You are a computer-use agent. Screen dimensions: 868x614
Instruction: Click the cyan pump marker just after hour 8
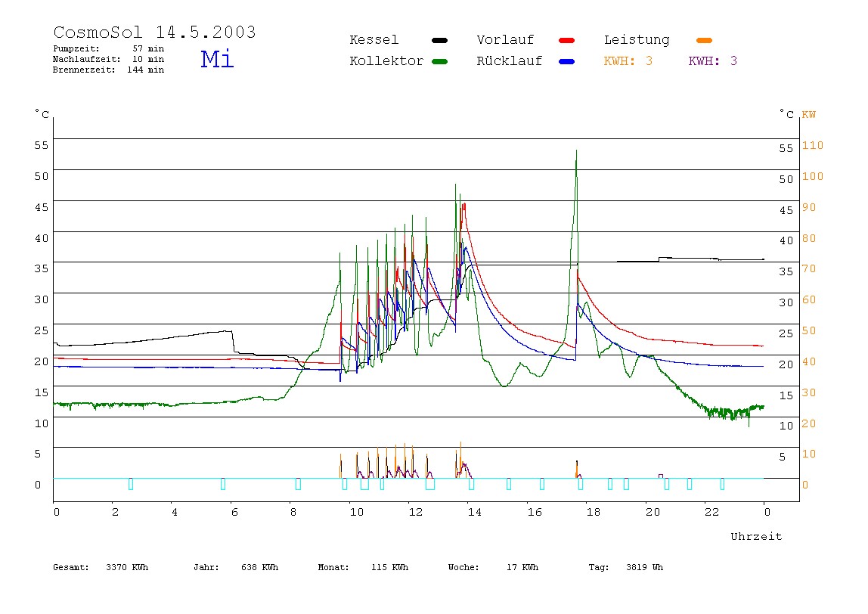tap(298, 484)
